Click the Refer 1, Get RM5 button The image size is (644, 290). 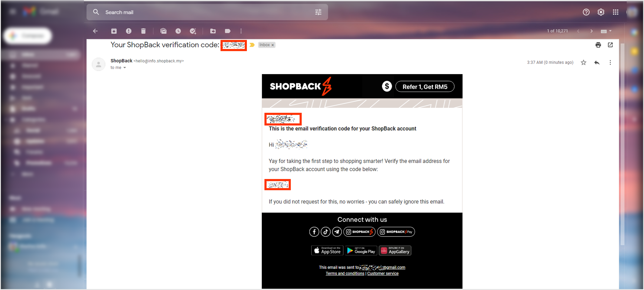pos(425,86)
